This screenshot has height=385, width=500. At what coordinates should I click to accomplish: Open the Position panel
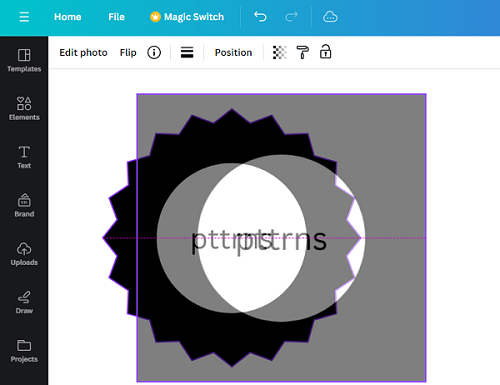(x=233, y=53)
